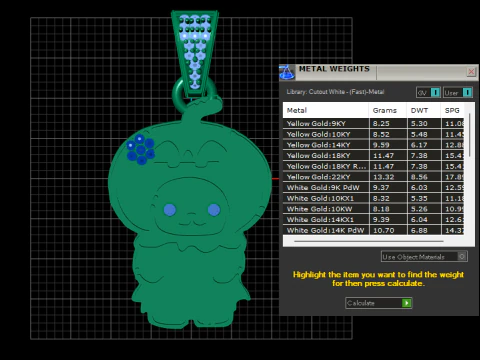Click the metal list horizontal scrollbar

[369, 241]
